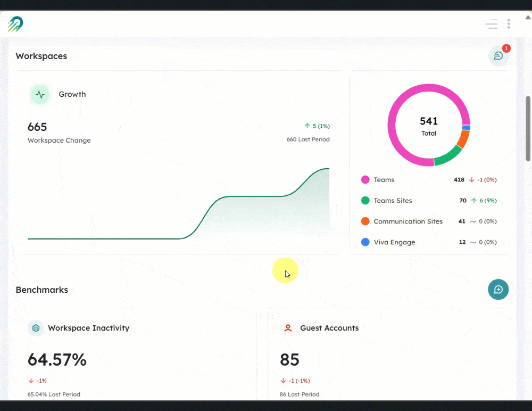
Task: Click the Guest Accounts person icon
Action: click(288, 328)
